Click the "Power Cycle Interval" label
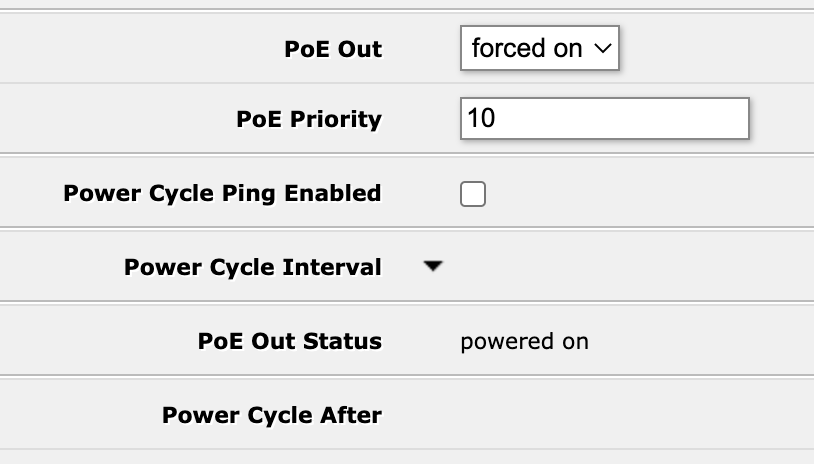 point(253,268)
